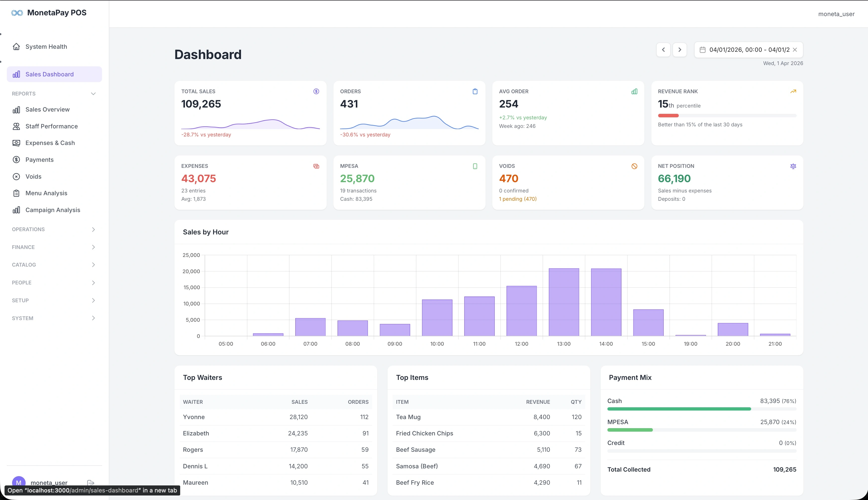Go to previous day with left arrow
The width and height of the screenshot is (868, 500).
(x=663, y=50)
